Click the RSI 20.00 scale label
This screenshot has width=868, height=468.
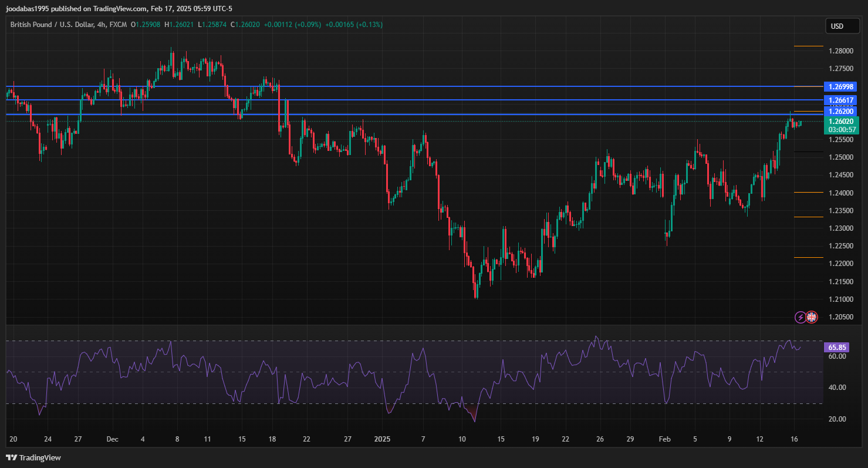tap(837, 419)
